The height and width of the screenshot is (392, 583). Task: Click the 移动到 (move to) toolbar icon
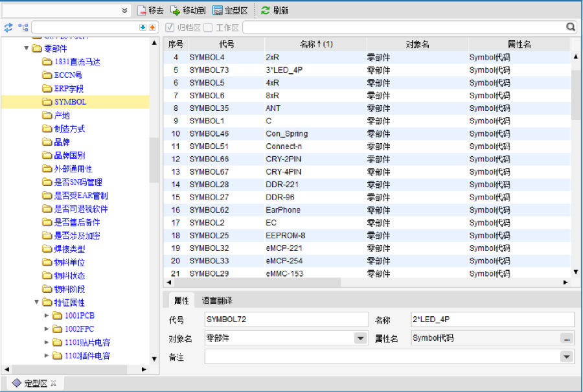175,10
